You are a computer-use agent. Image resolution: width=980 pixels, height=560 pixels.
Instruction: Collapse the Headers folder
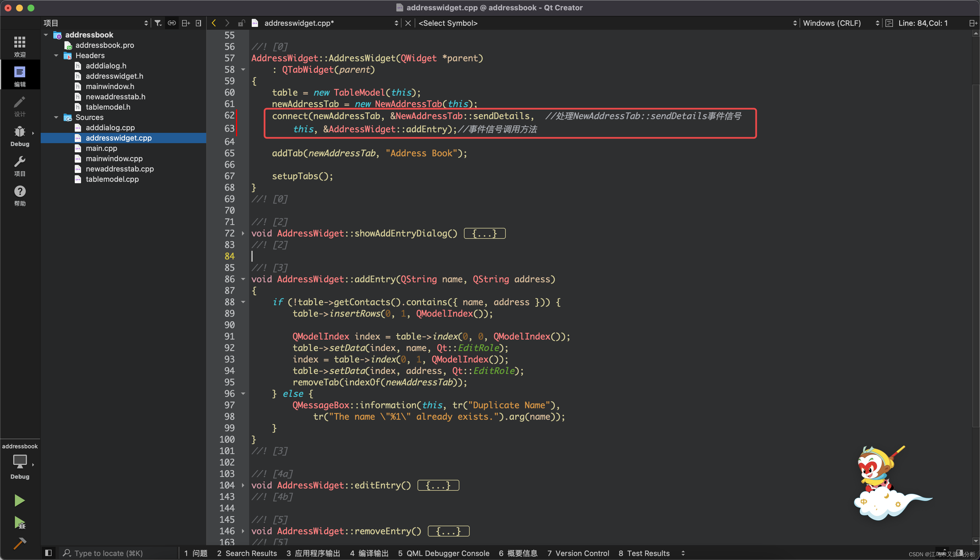tap(56, 55)
